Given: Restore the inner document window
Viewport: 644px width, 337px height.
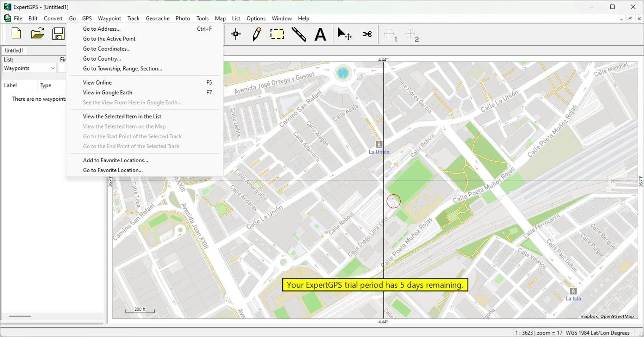Looking at the screenshot, I should tap(630, 19).
